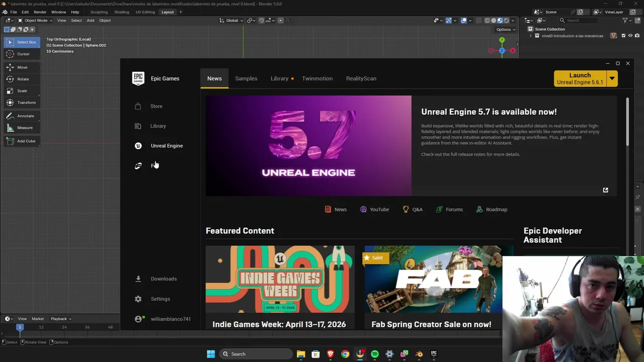644x362 pixels.
Task: Toggle viewport overlays in Blender
Action: [x=464, y=21]
